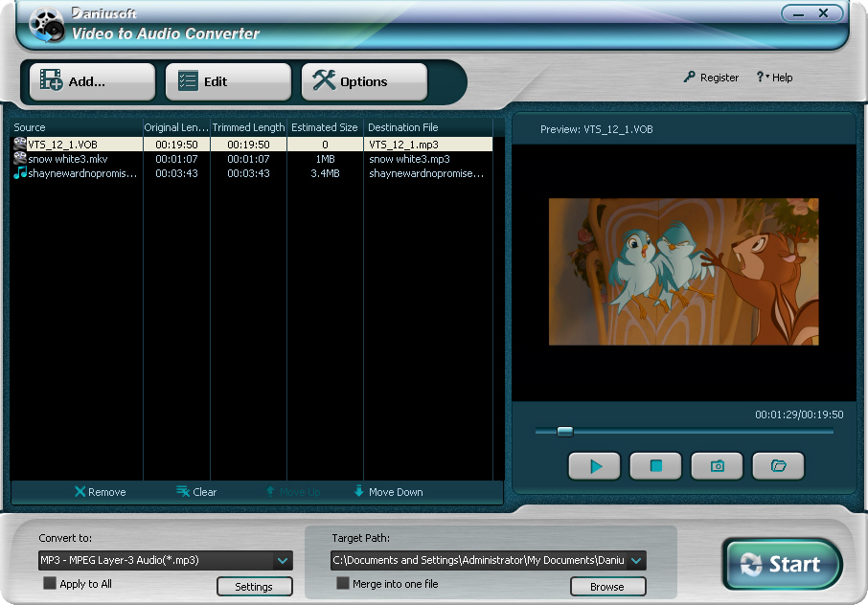Click the Target Path text field

(479, 560)
